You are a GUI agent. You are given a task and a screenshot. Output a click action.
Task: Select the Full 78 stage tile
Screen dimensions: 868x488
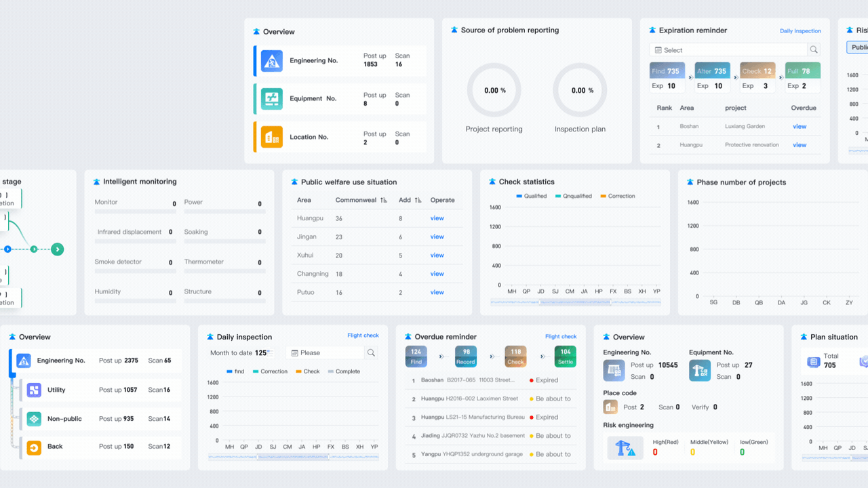tap(803, 77)
